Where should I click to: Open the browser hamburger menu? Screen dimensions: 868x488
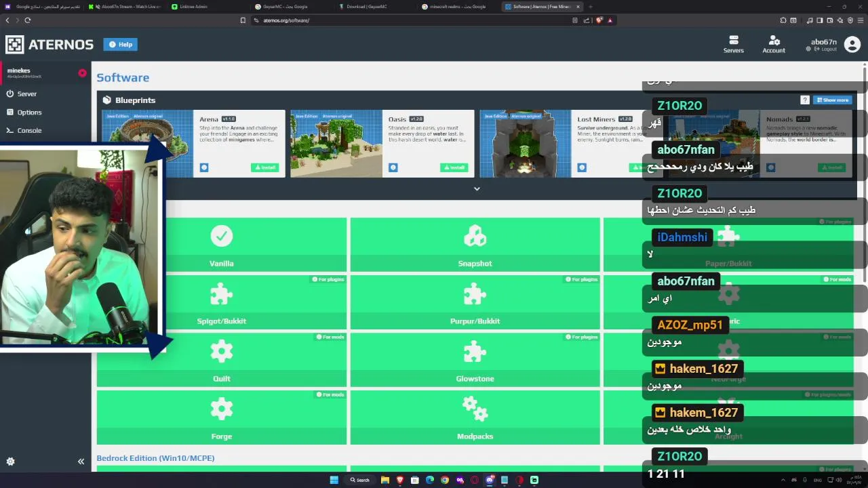pos(860,20)
